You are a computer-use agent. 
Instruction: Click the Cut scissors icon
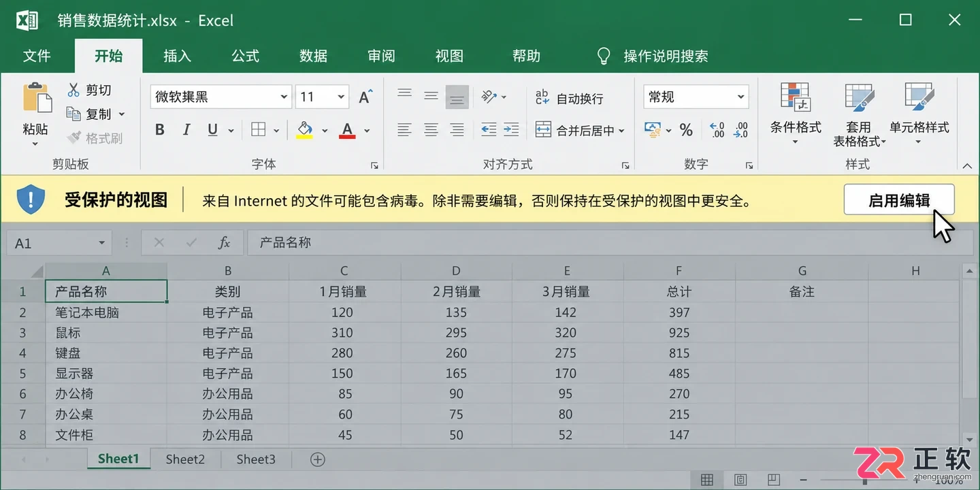click(x=74, y=90)
